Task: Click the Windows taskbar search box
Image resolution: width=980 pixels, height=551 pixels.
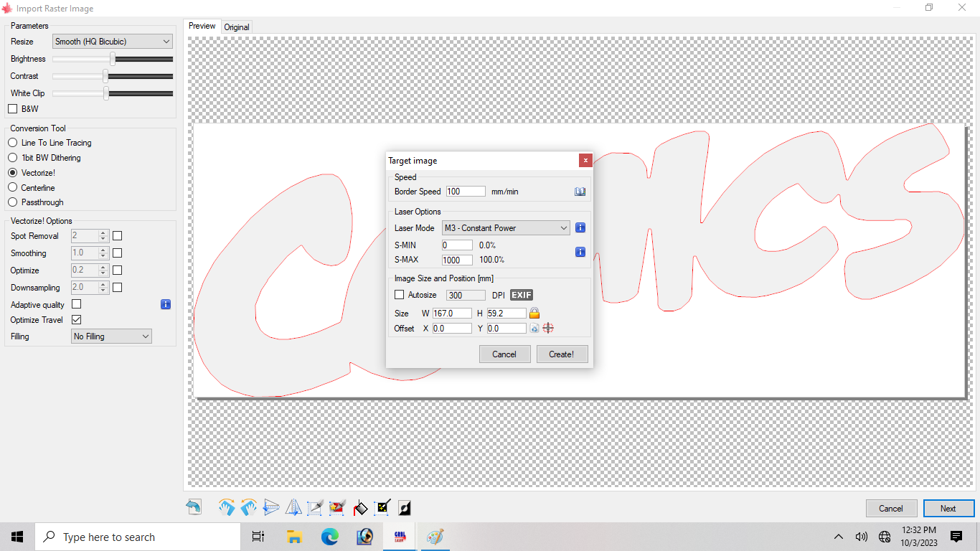Action: pos(138,537)
